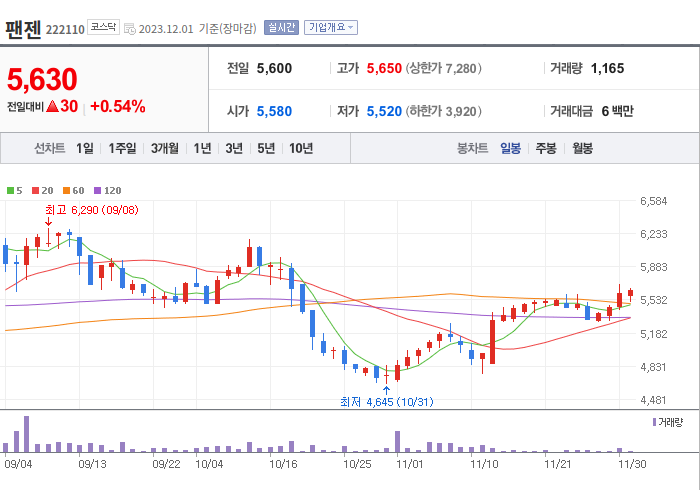Click the 고가 value 5,650

[384, 68]
